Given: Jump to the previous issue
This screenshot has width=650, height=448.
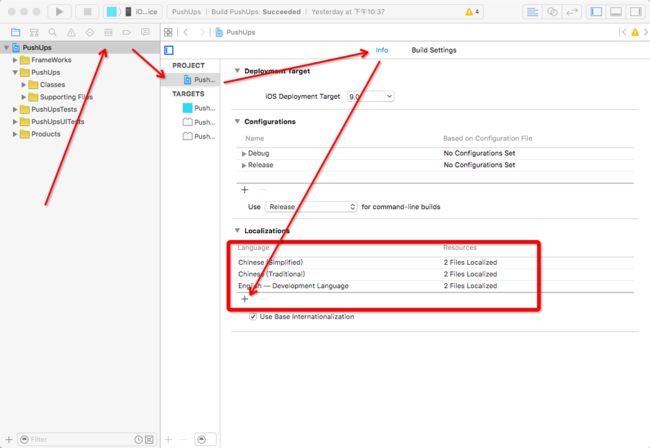Looking at the screenshot, I should click(x=623, y=32).
